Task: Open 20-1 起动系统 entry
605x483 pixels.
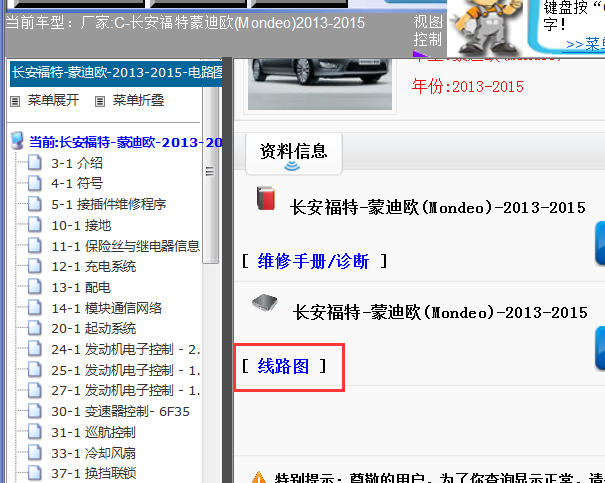Action: [93, 328]
